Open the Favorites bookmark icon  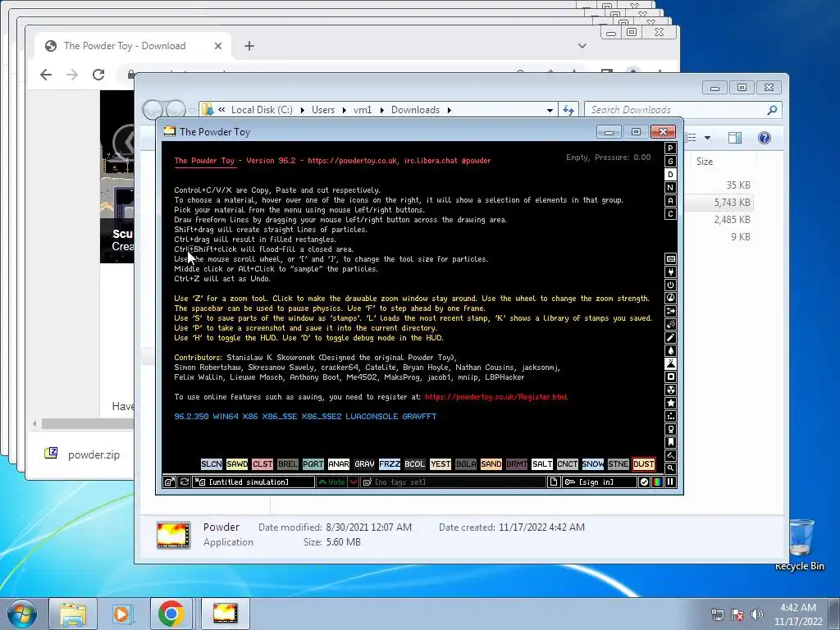[670, 442]
